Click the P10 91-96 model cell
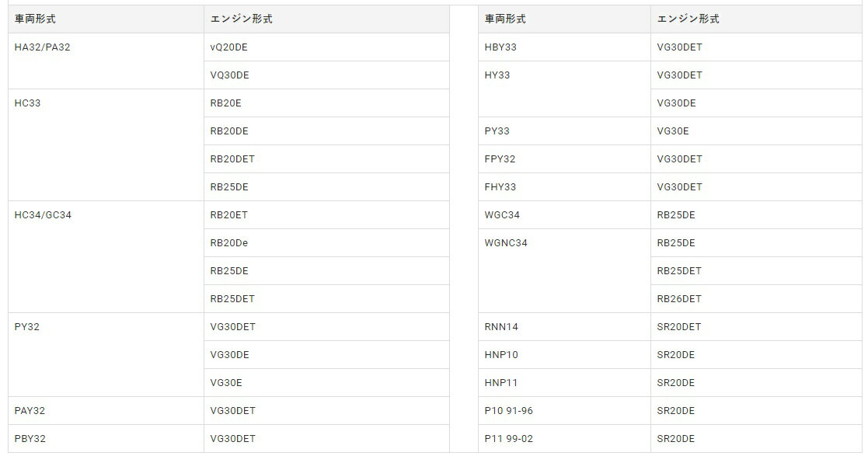The image size is (868, 456). coord(509,411)
